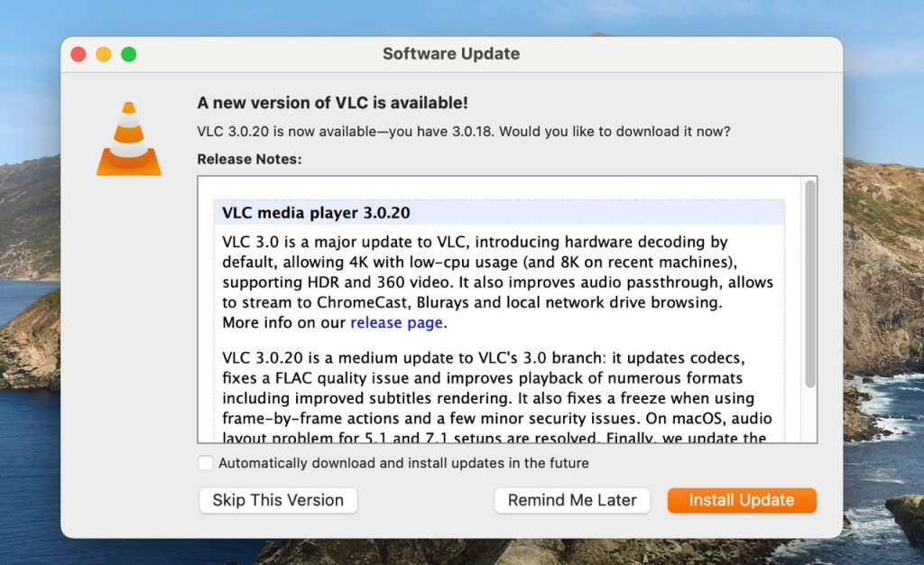Close the Software Update window
Screen dimensions: 924x565
79,54
